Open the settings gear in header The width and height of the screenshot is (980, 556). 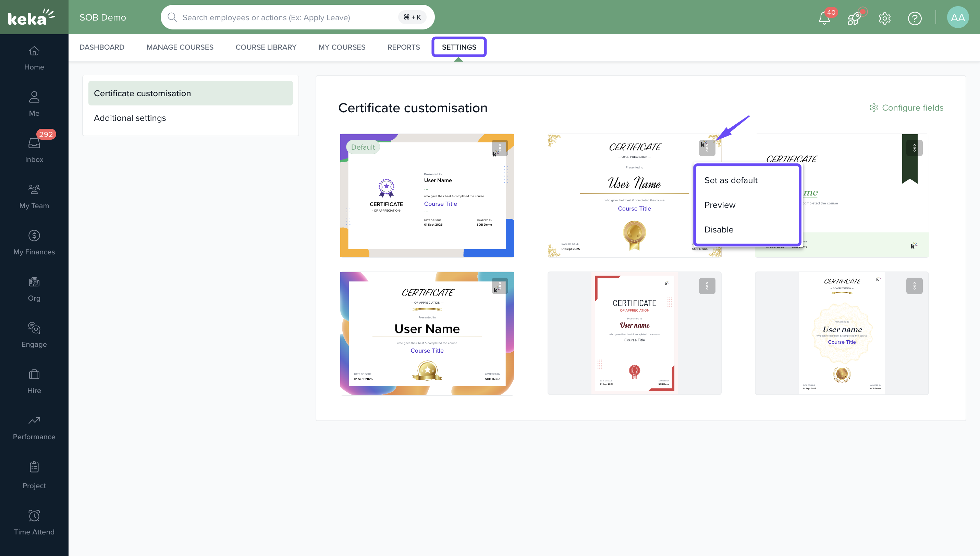(x=884, y=18)
